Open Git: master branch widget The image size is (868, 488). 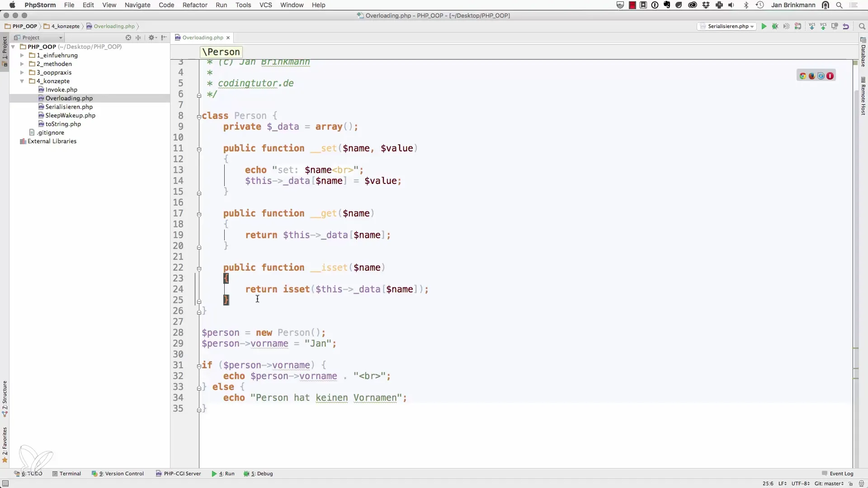pyautogui.click(x=829, y=483)
